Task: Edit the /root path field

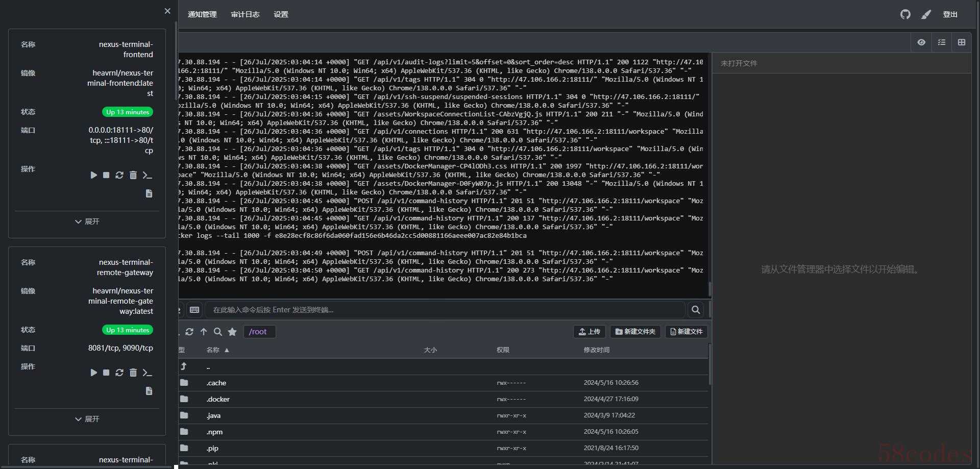Action: point(259,332)
